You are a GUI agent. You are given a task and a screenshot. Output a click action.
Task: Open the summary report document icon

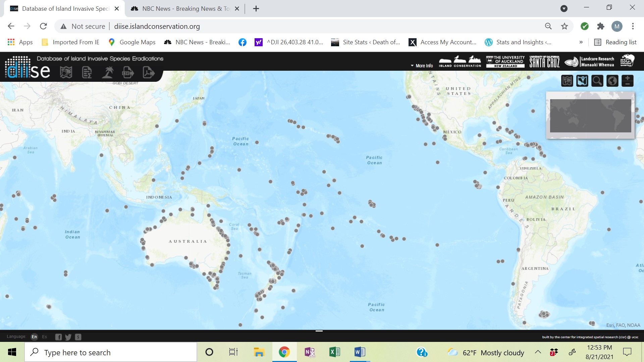[87, 72]
